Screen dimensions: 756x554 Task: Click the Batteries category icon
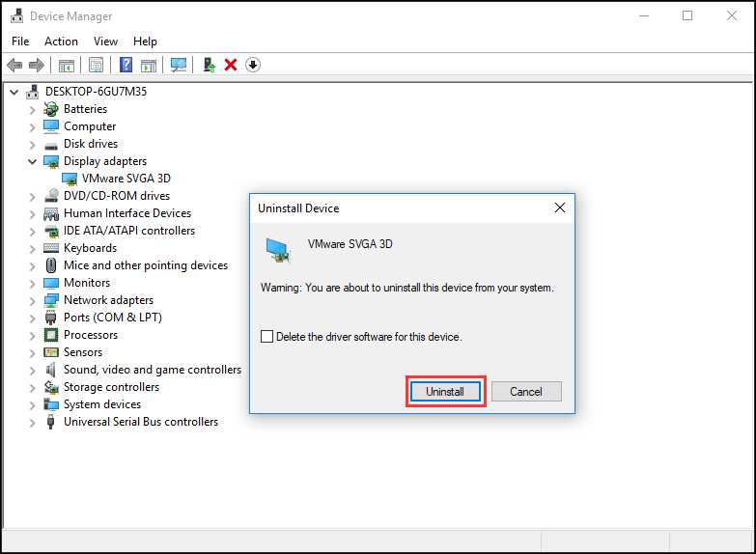(51, 109)
